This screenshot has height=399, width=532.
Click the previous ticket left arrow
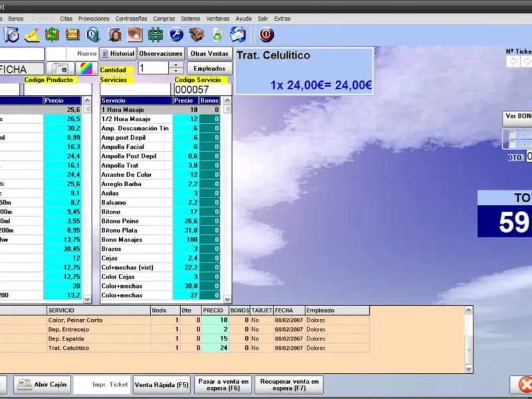513,61
